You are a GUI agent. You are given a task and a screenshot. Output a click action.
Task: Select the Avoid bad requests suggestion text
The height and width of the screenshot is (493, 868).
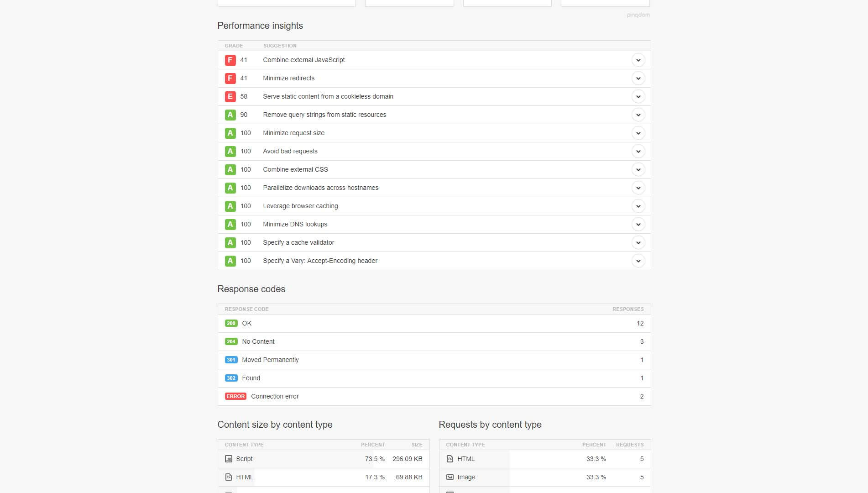click(290, 151)
